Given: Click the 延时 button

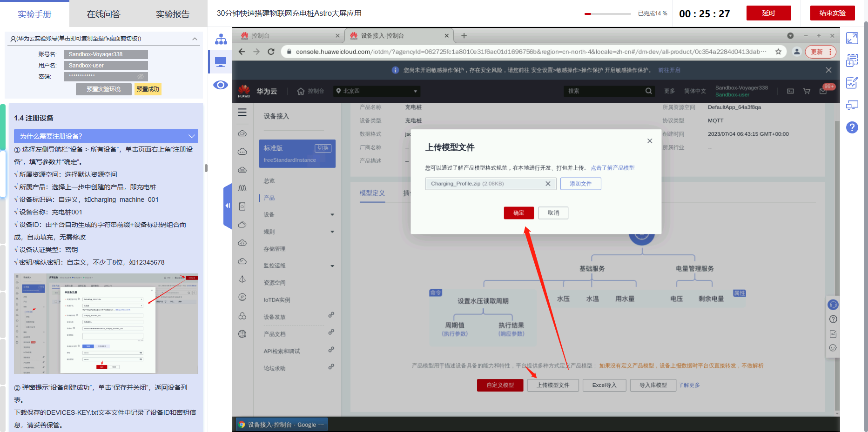Looking at the screenshot, I should [769, 13].
